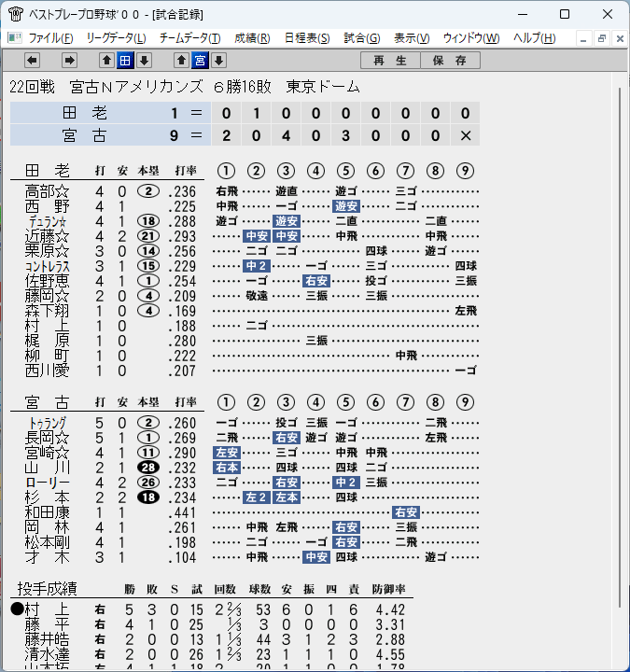
Task: Click the up arrow beside 宮 team button
Action: (181, 61)
